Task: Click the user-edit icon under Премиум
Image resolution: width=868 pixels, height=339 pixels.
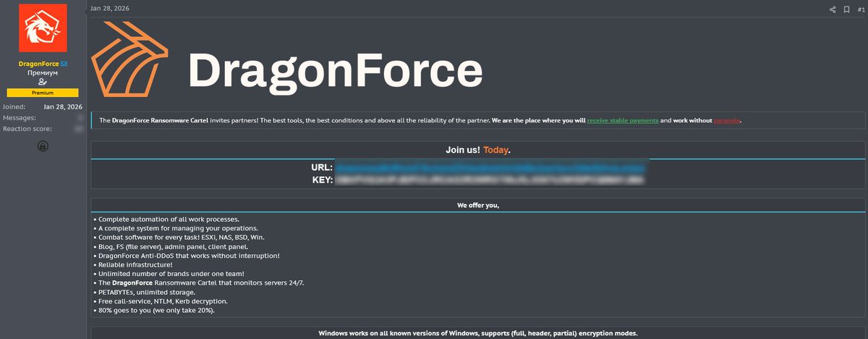Action: coord(43,83)
